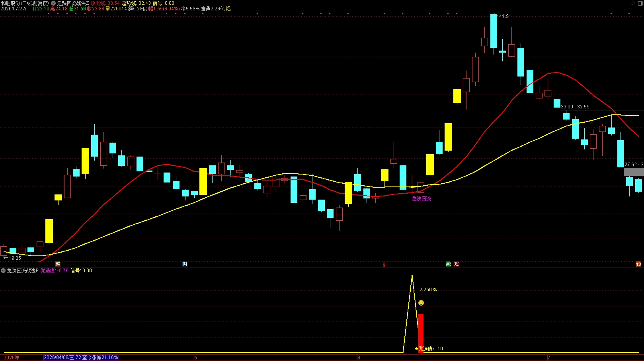Open the red § event marker
This screenshot has height=361, width=644.
(384, 265)
